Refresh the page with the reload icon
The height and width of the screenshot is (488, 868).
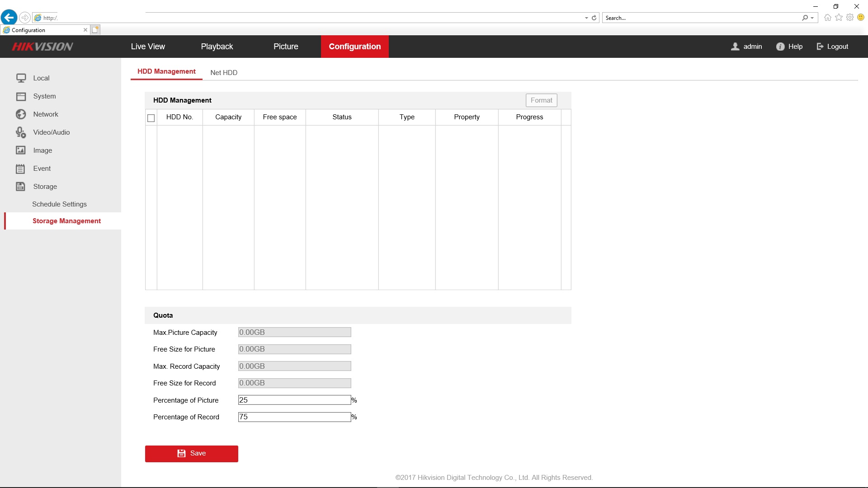(x=594, y=18)
